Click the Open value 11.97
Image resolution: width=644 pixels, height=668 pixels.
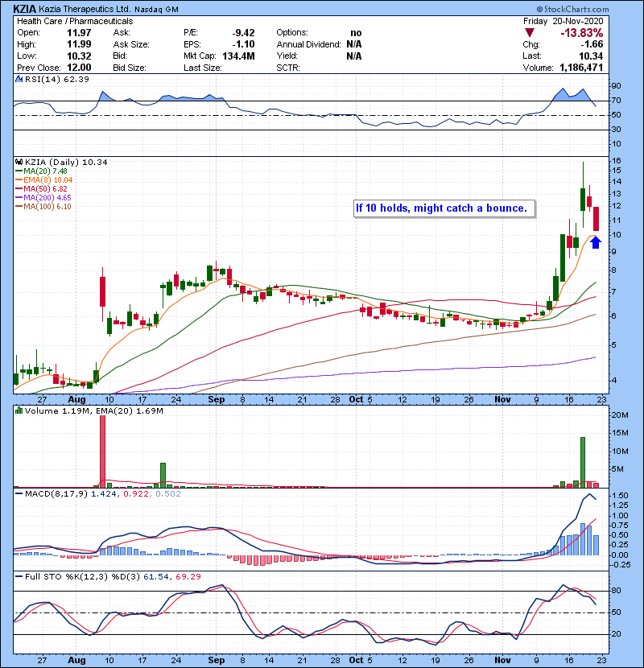[x=79, y=33]
